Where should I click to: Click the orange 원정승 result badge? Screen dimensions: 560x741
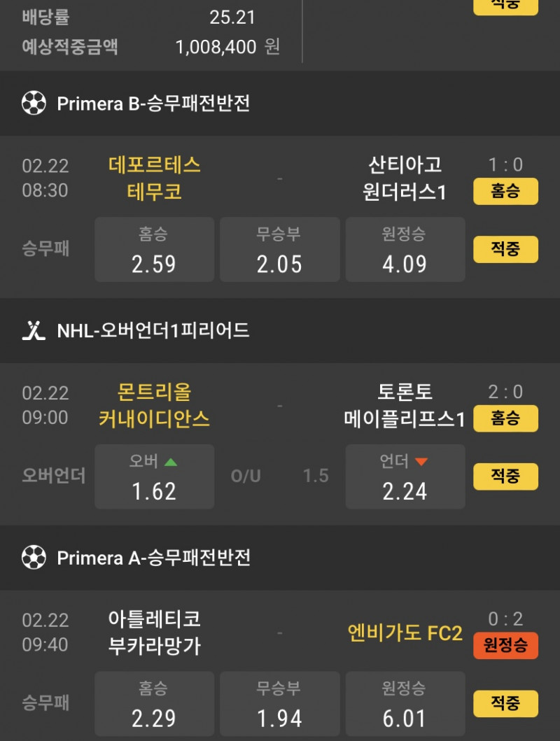tap(505, 645)
